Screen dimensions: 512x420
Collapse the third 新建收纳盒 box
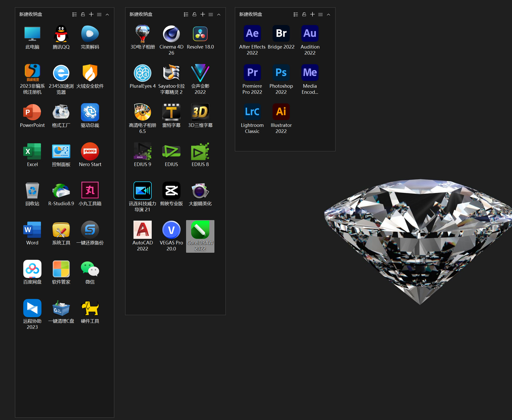pos(328,14)
